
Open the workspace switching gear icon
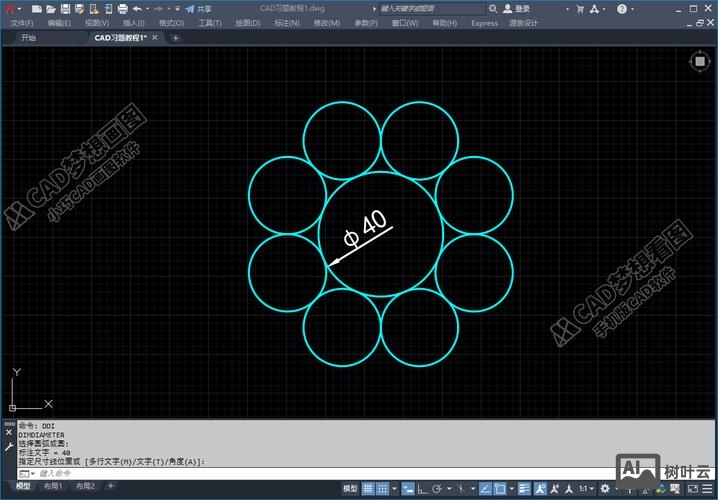pyautogui.click(x=606, y=488)
